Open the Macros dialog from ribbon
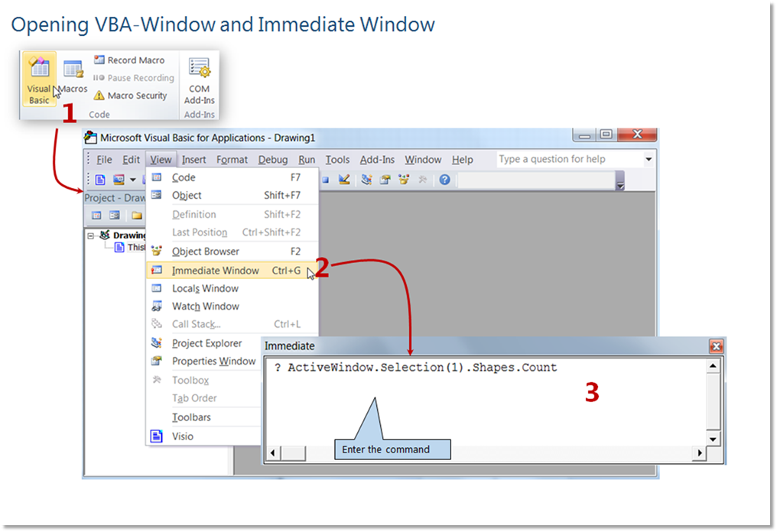The height and width of the screenshot is (532, 777). 73,76
